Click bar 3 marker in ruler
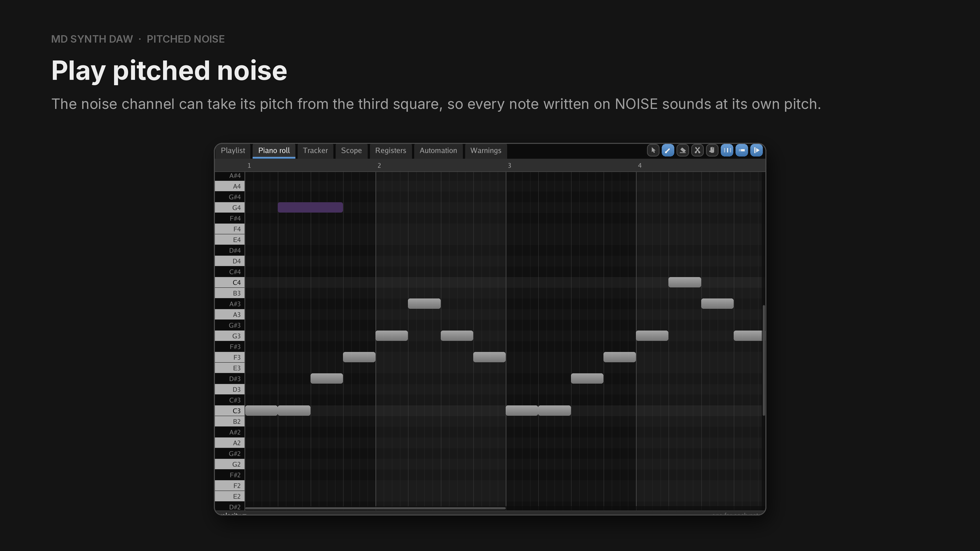 pos(509,165)
